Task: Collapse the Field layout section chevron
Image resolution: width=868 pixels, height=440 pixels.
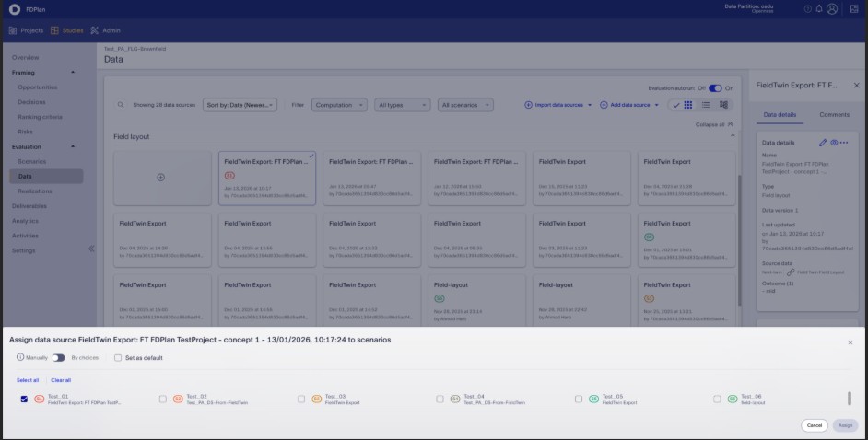Action: 733,136
